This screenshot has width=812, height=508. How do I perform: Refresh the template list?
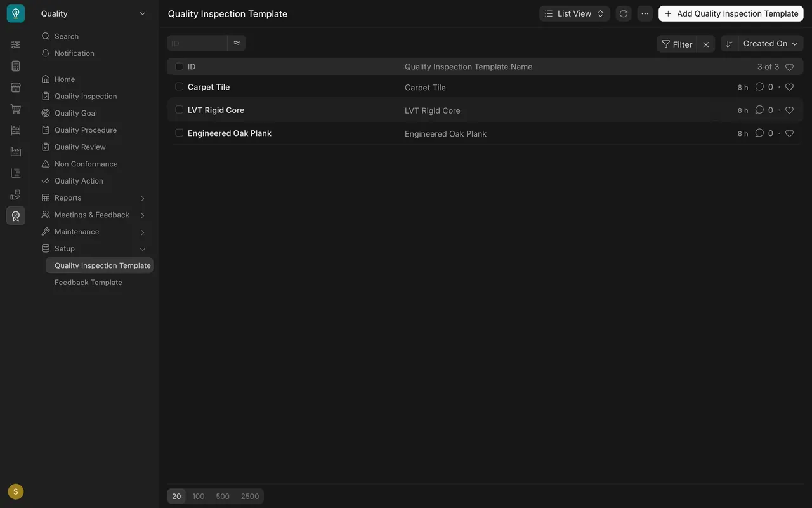coord(624,13)
